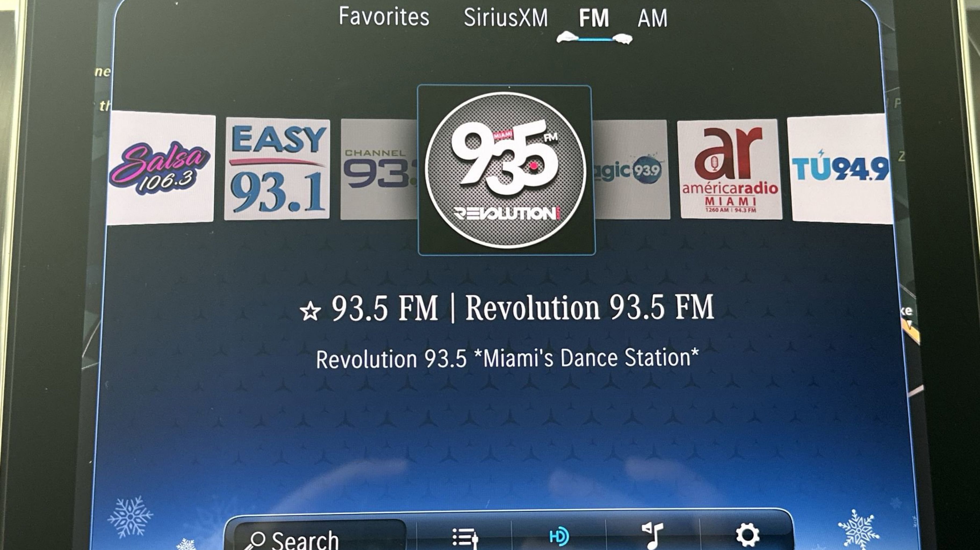The width and height of the screenshot is (980, 550).
Task: Switch to Favorites tab
Action: [384, 17]
